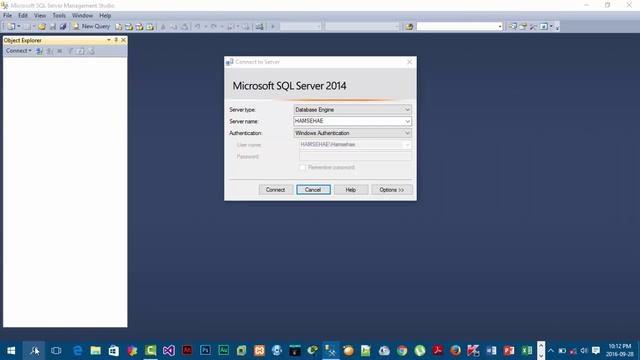
Task: Open the Solution Platforms dropdown in toolbar
Action: click(x=362, y=27)
